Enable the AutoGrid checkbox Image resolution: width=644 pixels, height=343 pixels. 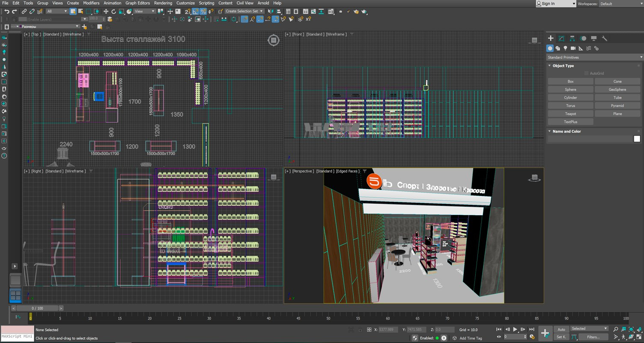(x=587, y=73)
